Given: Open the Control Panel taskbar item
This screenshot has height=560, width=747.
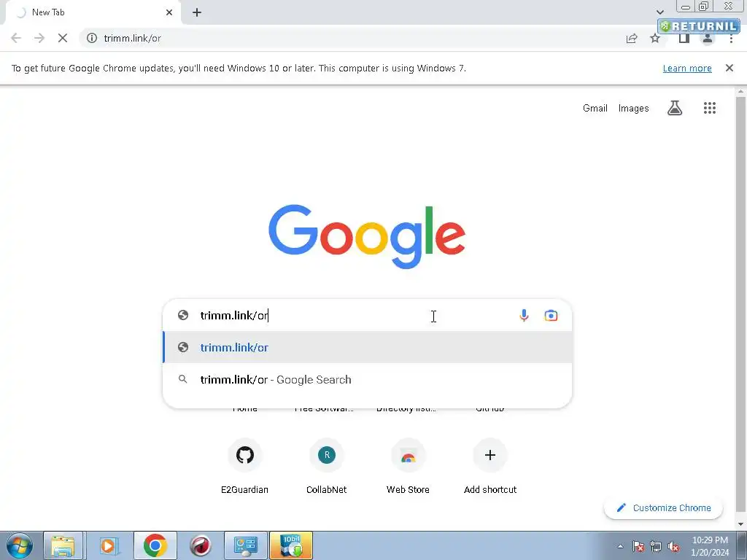Looking at the screenshot, I should tap(245, 545).
